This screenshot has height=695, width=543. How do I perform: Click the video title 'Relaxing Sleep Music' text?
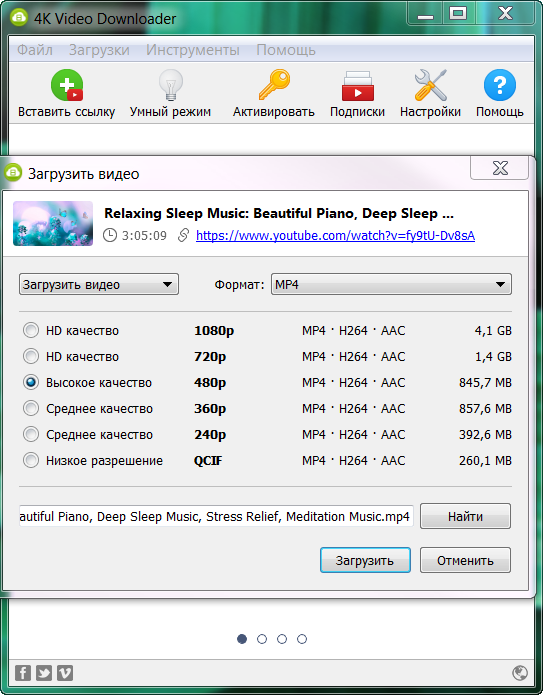click(279, 213)
